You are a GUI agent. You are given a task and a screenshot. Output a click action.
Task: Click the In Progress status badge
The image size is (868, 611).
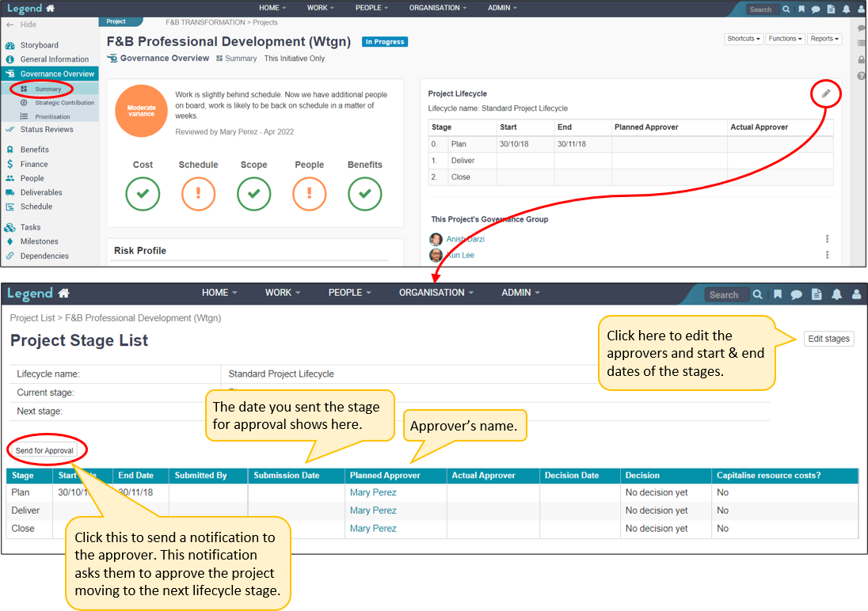click(385, 41)
